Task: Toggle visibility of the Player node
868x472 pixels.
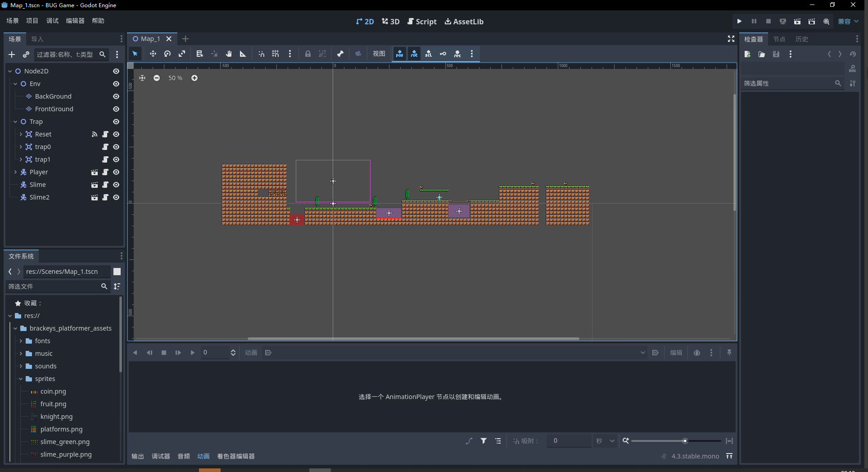Action: pos(116,172)
